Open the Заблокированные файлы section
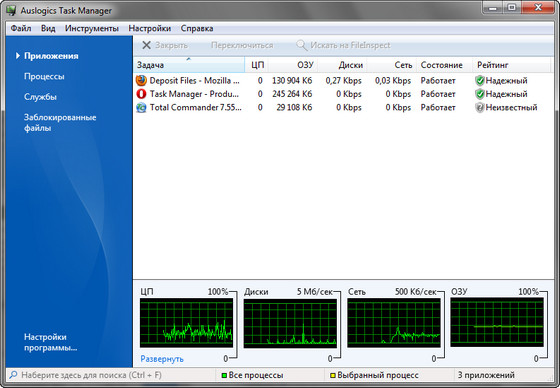 tap(60, 123)
